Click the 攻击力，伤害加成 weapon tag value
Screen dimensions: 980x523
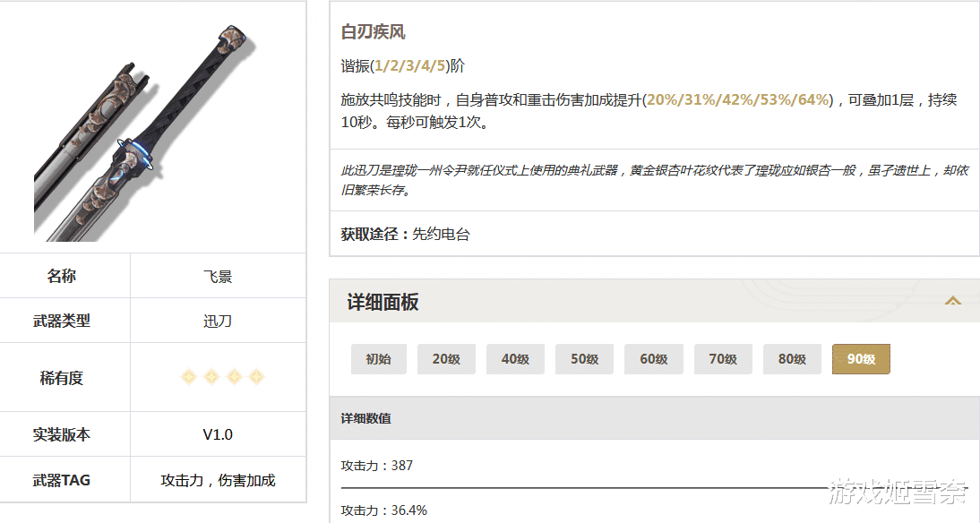point(218,480)
